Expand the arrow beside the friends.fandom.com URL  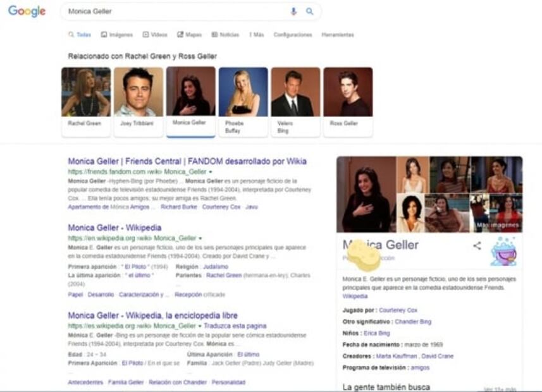pos(210,172)
